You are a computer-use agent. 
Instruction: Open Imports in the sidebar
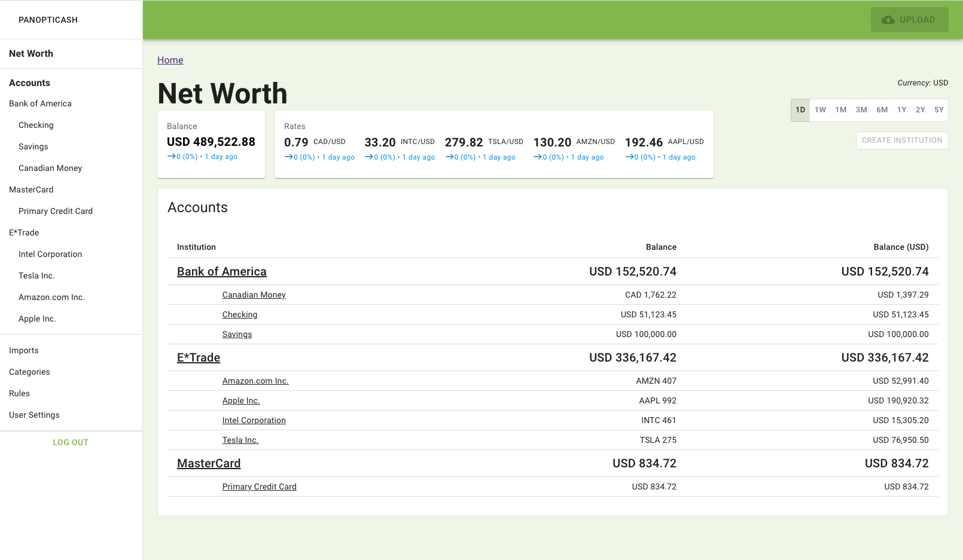pos(24,351)
